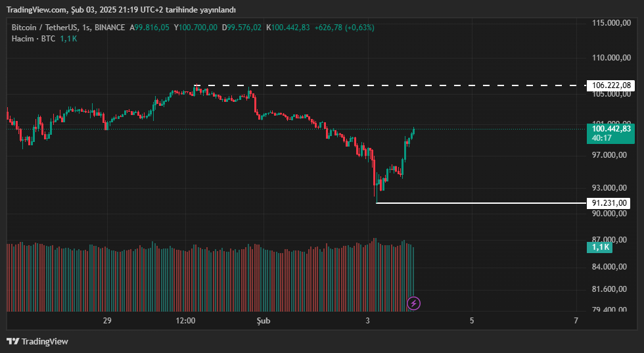Image resolution: width=644 pixels, height=353 pixels.
Task: Click the 97.000,00 price axis value
Action: (x=610, y=155)
